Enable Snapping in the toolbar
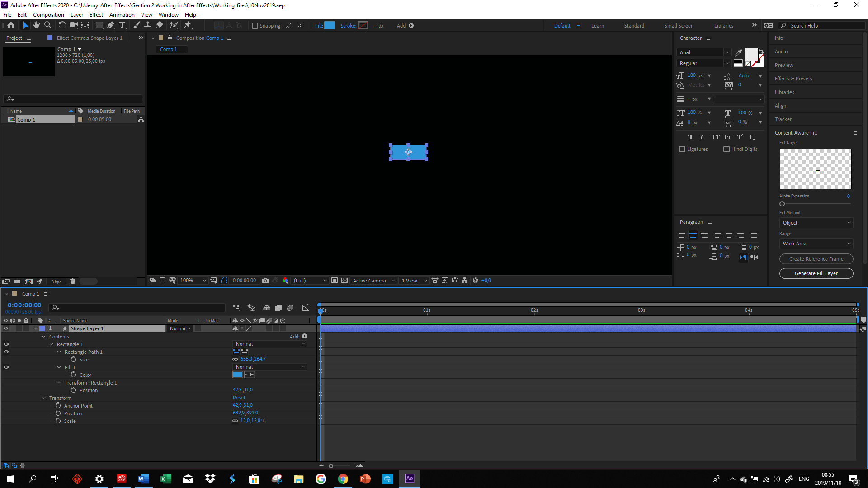 (x=255, y=25)
